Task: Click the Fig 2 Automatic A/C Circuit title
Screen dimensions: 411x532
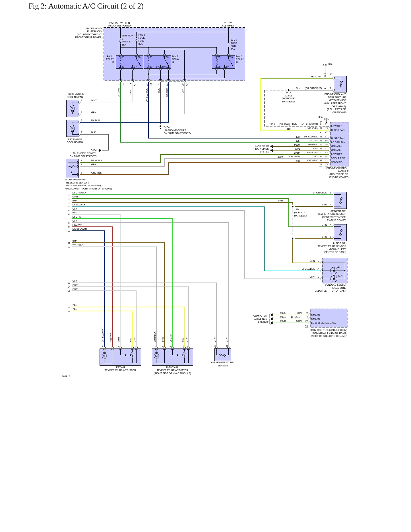Action: [x=86, y=6]
